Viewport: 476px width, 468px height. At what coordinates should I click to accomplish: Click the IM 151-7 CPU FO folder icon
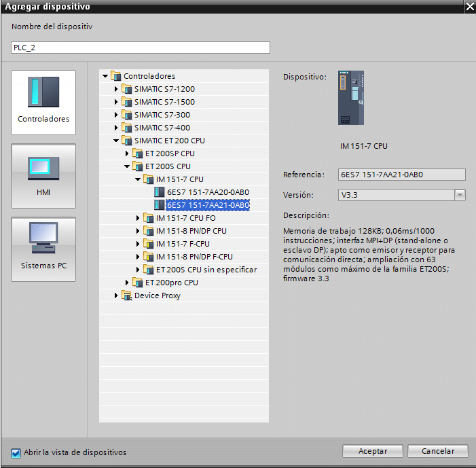(149, 218)
